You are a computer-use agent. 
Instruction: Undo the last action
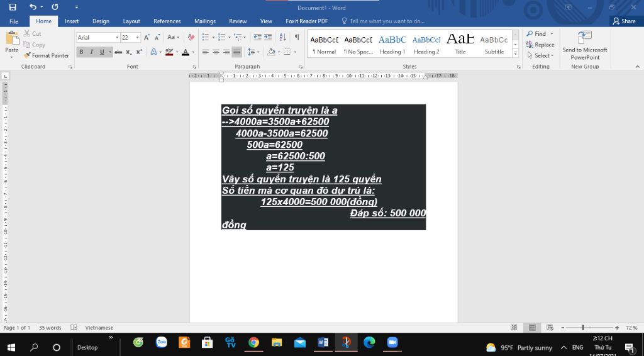(33, 7)
